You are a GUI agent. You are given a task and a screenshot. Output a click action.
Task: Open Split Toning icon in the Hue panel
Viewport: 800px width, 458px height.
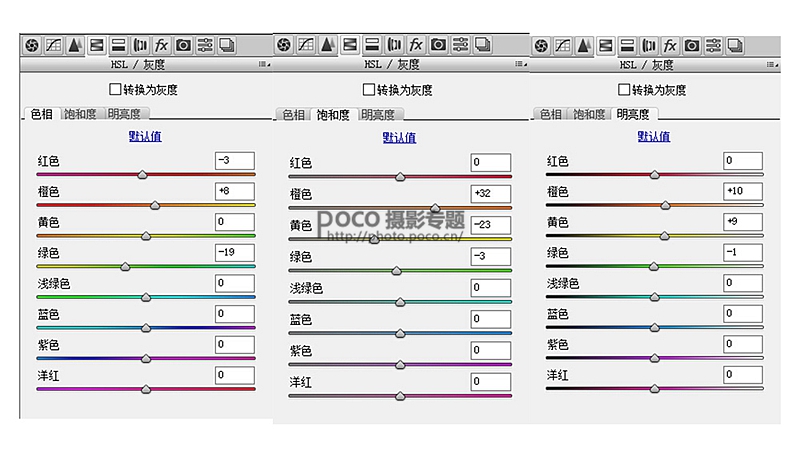click(118, 45)
